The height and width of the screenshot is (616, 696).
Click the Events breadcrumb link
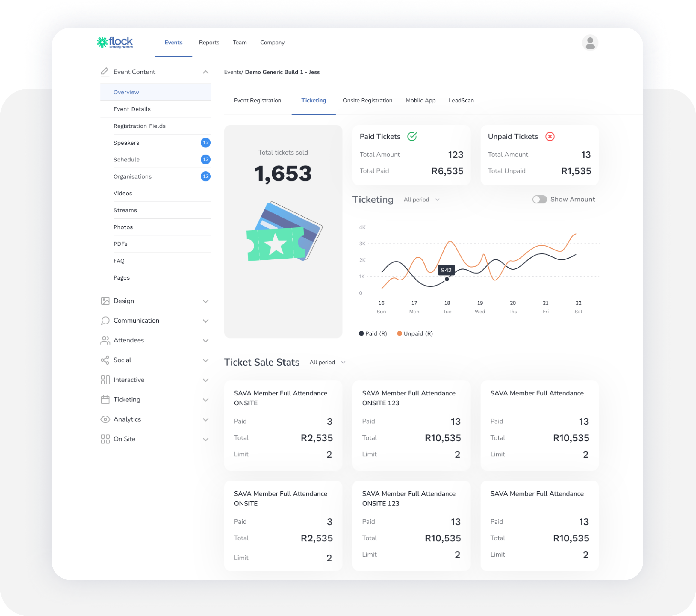(x=233, y=72)
